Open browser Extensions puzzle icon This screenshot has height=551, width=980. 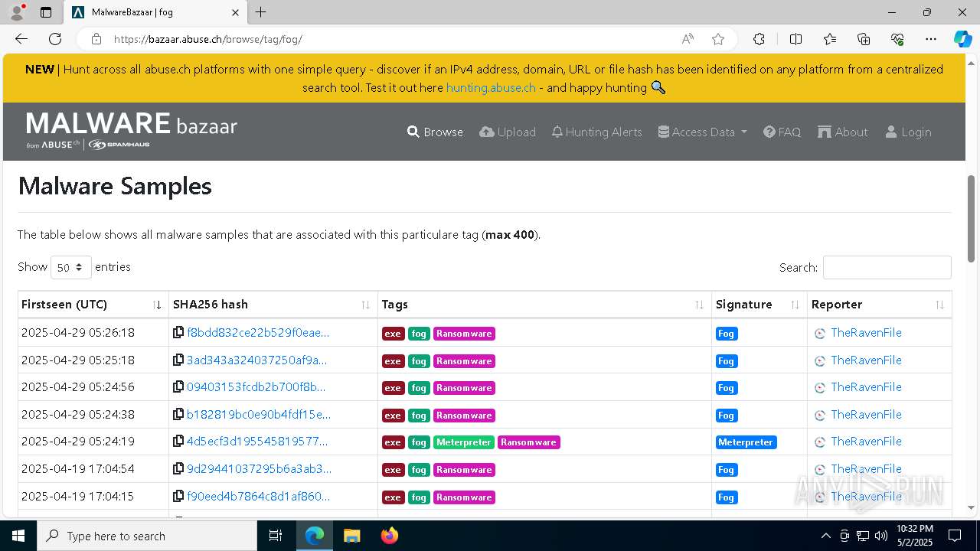pos(759,39)
